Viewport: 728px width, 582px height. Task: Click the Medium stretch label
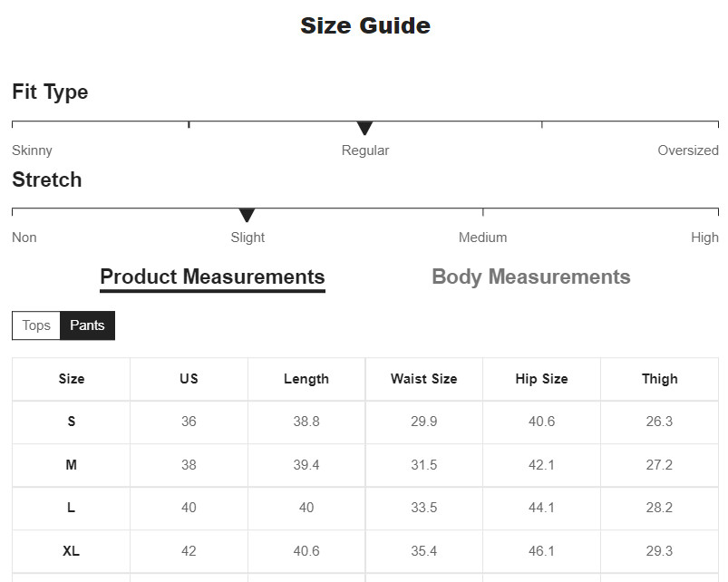482,238
